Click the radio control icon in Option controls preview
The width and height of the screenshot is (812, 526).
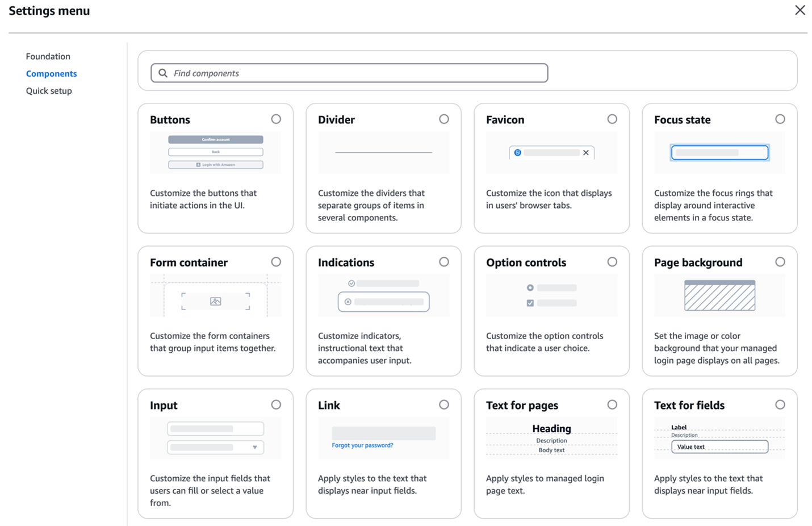click(x=530, y=287)
